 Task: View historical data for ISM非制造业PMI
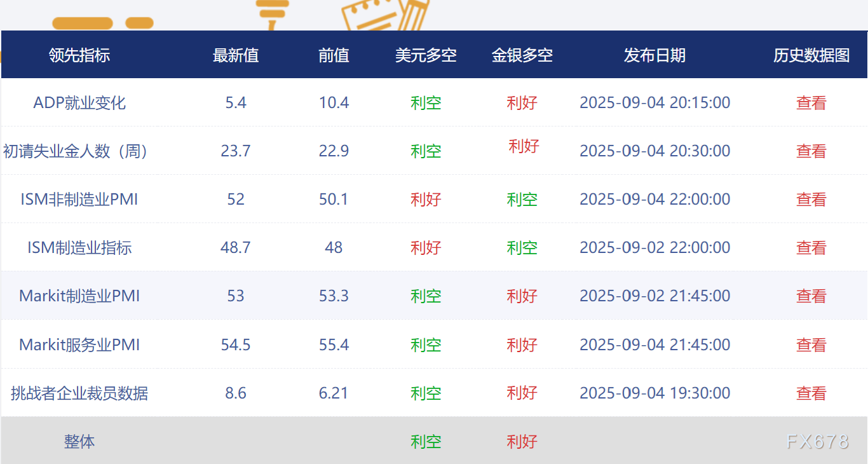coord(811,199)
